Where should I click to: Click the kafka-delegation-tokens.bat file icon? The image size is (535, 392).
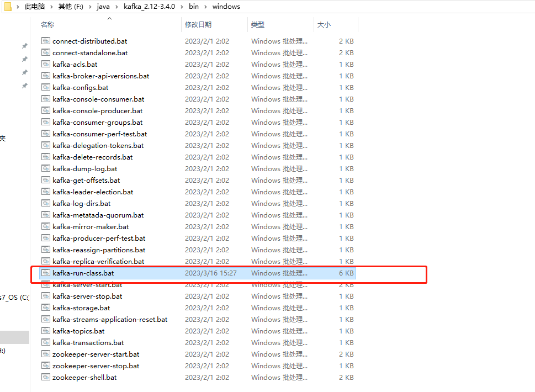click(x=46, y=145)
